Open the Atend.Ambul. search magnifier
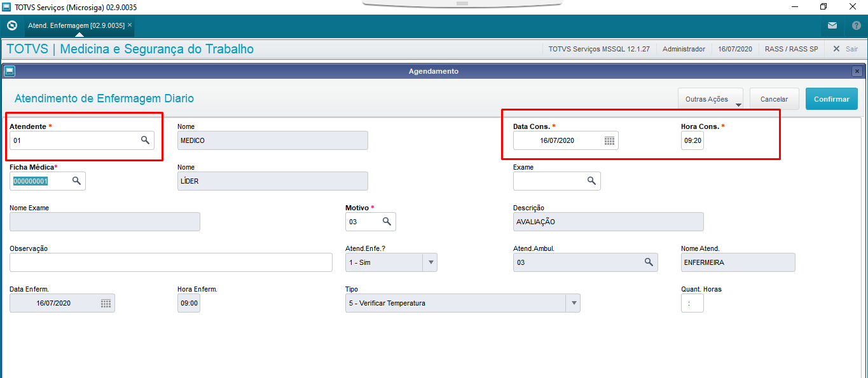The height and width of the screenshot is (378, 868). tap(649, 262)
